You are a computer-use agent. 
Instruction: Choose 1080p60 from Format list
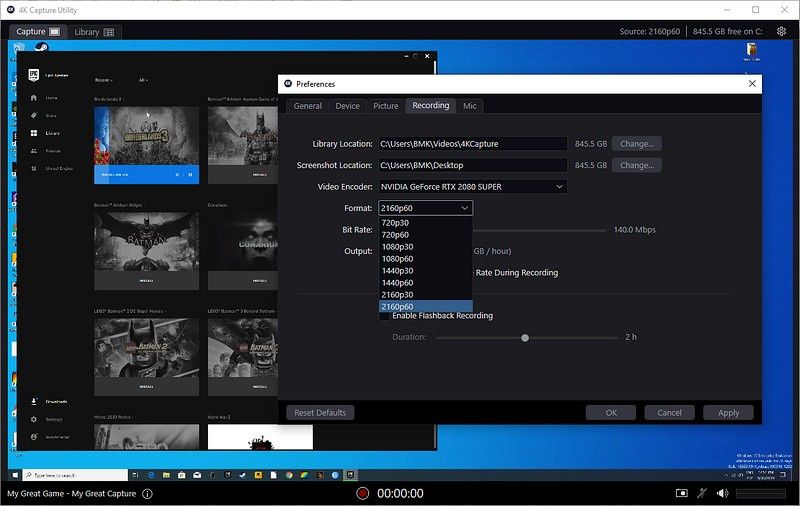426,259
